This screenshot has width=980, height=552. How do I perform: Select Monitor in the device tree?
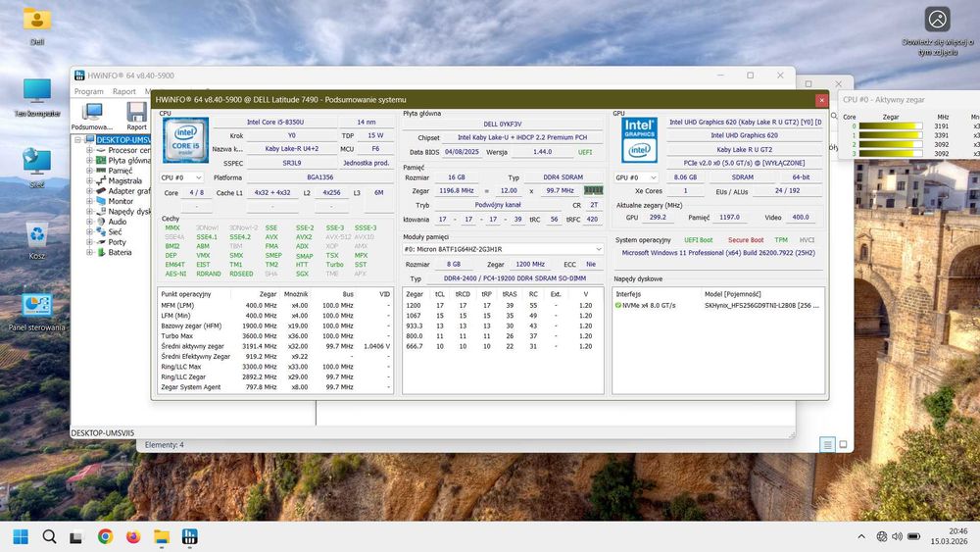click(121, 201)
